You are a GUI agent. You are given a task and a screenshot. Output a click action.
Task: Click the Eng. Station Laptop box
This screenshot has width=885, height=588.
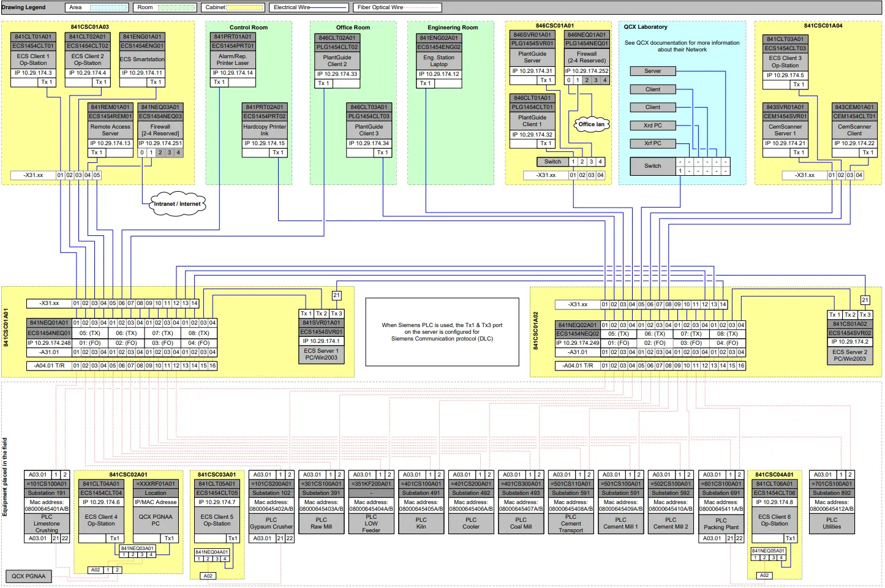point(439,61)
